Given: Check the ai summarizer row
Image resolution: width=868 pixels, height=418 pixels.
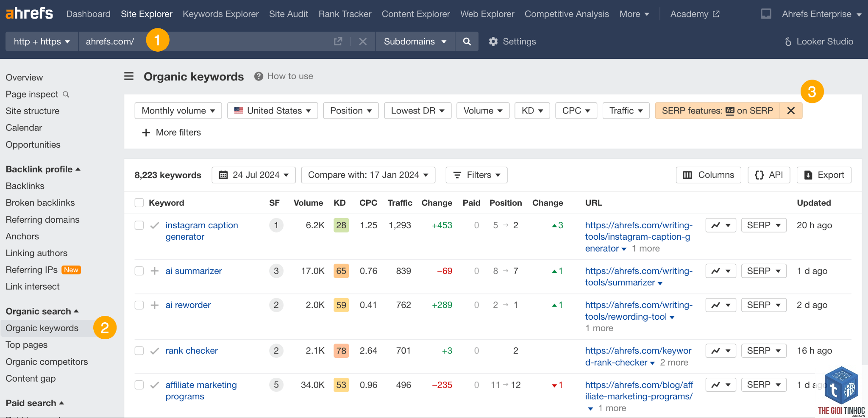Looking at the screenshot, I should coord(139,271).
